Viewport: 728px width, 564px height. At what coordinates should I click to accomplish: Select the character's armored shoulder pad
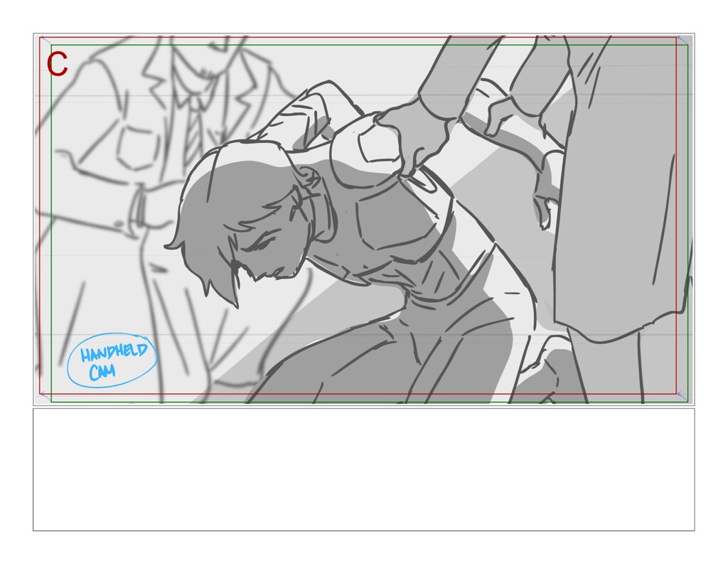pyautogui.click(x=367, y=149)
